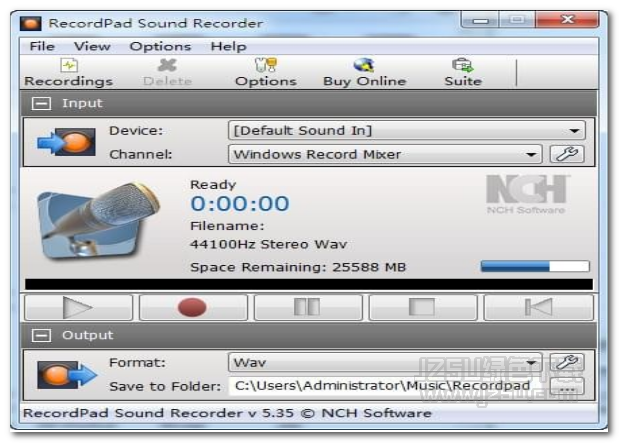Click the Space Remaining progress bar
The height and width of the screenshot is (443, 619).
(x=535, y=267)
